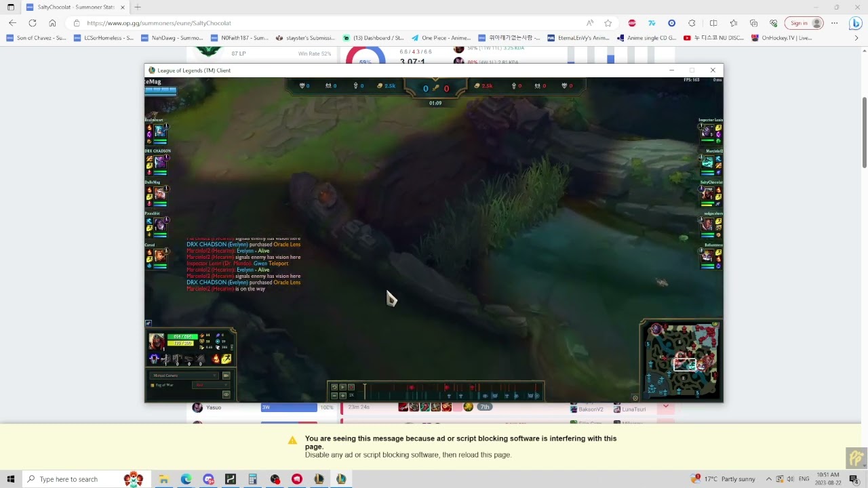Go to browser home page
Viewport: 868px width, 488px height.
point(52,23)
